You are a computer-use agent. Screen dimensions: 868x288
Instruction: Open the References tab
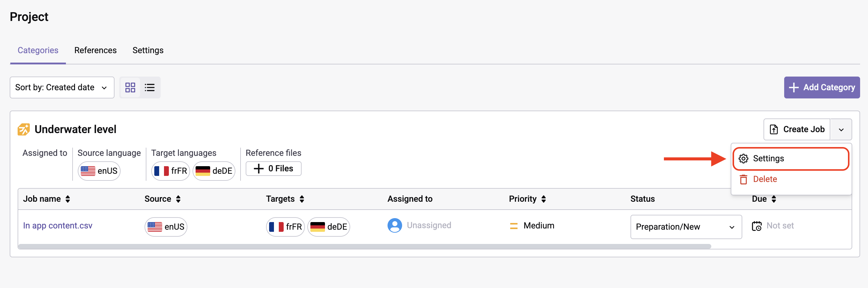pos(95,50)
